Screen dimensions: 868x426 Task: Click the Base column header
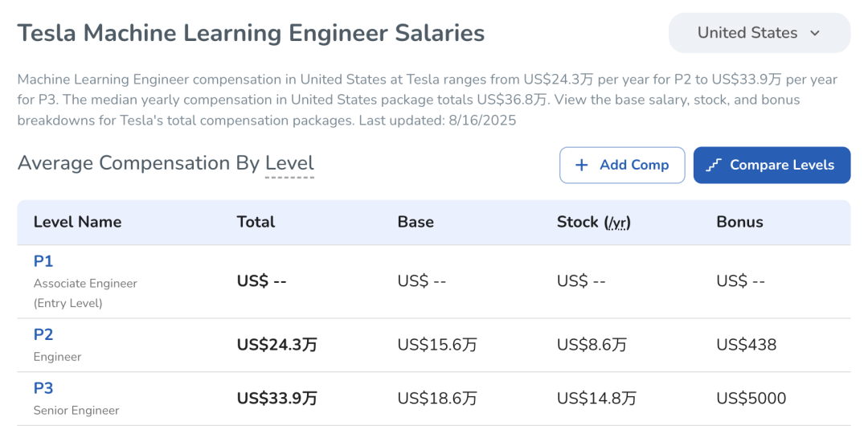[x=416, y=222]
